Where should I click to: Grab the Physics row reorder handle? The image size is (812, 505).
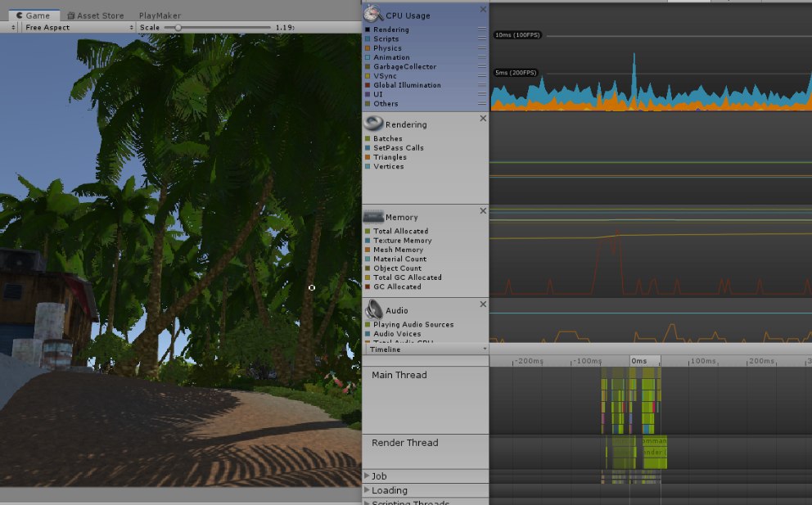point(482,48)
